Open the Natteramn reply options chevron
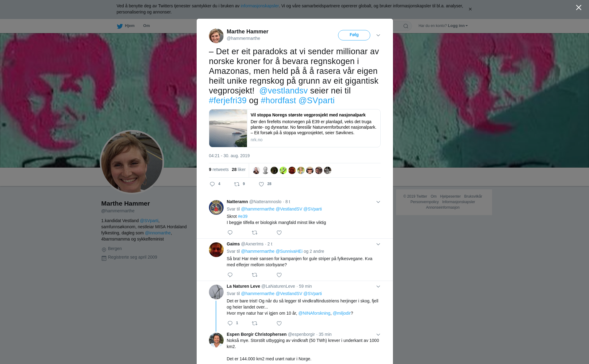The image size is (589, 364). [378, 202]
